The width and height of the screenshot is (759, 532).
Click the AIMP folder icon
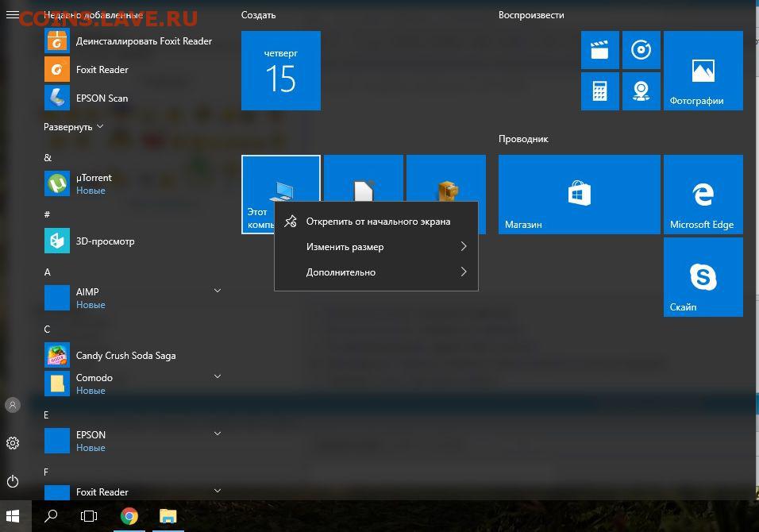57,298
